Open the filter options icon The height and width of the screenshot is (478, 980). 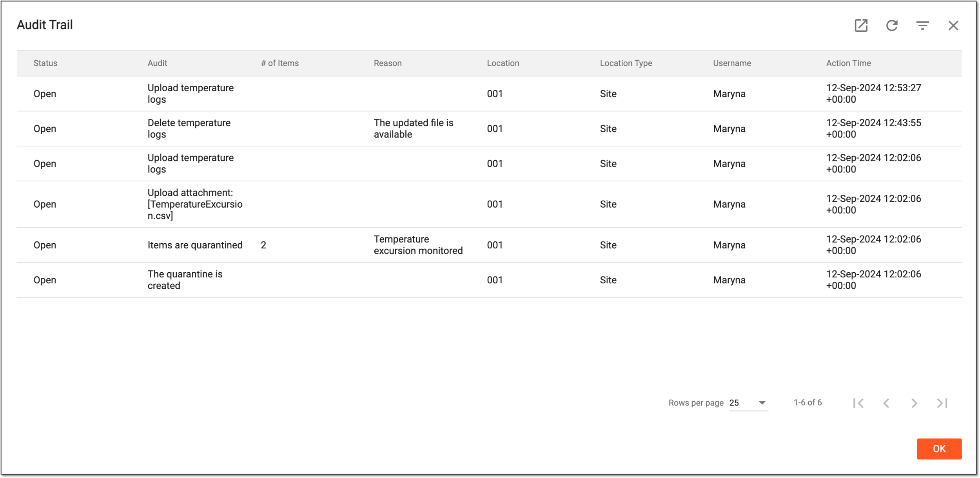coord(922,25)
